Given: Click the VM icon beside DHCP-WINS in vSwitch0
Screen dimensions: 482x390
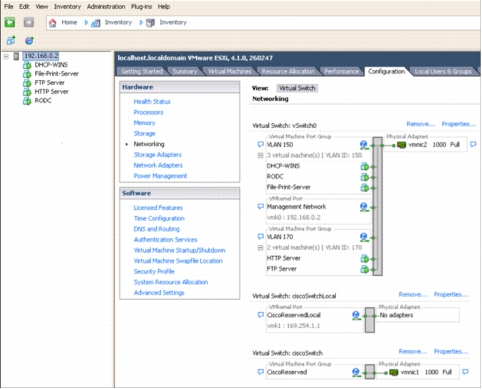Looking at the screenshot, I should 365,166.
